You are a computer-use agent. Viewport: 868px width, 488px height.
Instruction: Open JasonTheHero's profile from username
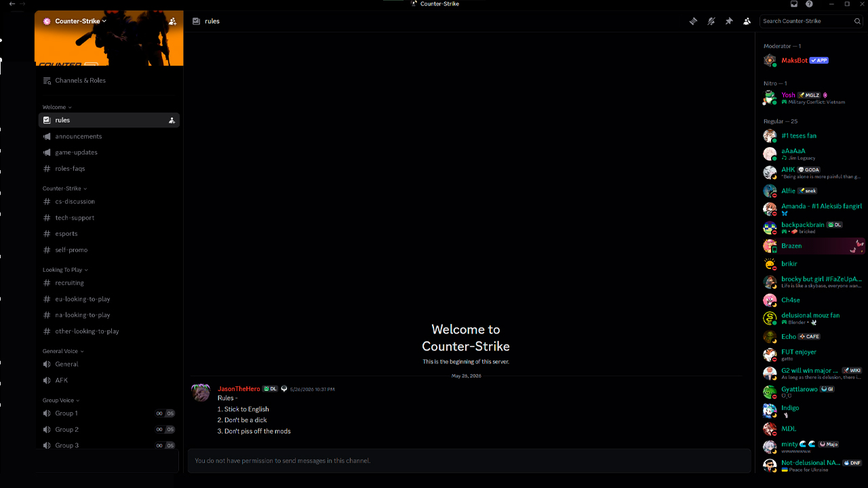pos(239,389)
